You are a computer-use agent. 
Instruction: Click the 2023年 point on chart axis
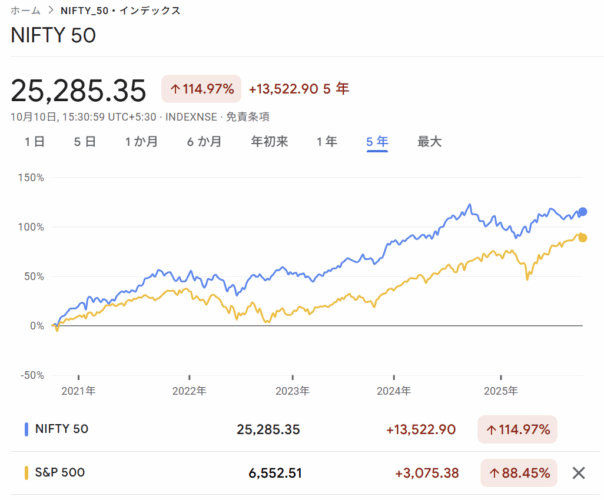291,391
